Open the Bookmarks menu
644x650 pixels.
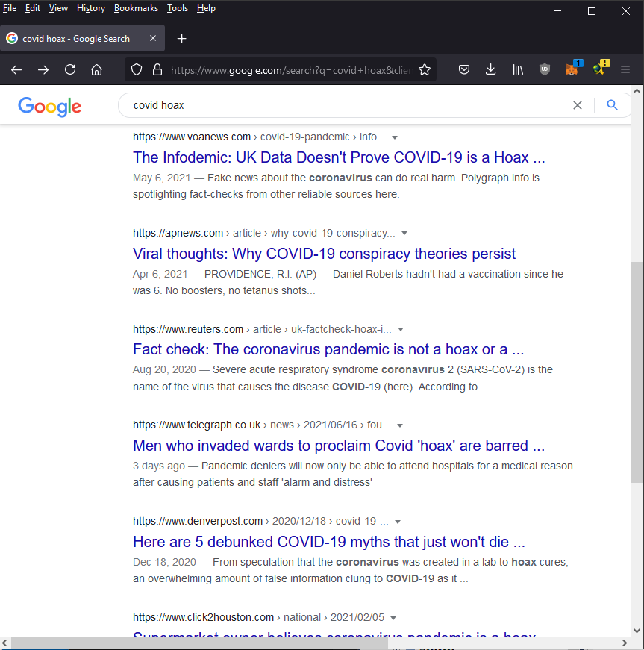point(136,8)
